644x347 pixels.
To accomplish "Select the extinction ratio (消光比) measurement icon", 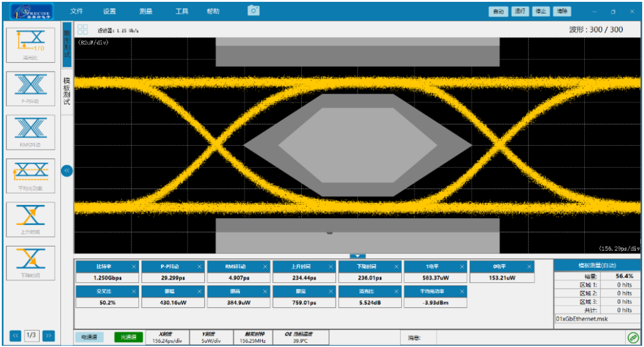I will pos(30,43).
